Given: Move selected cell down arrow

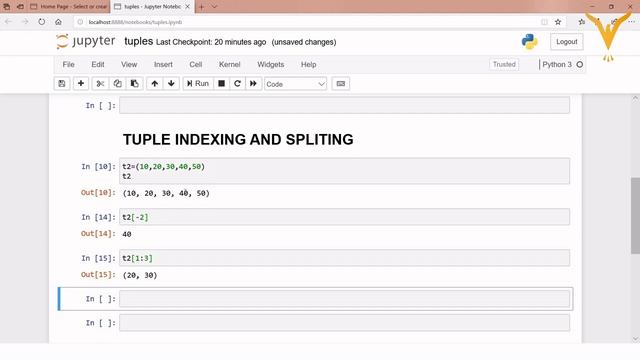Looking at the screenshot, I should [x=171, y=84].
